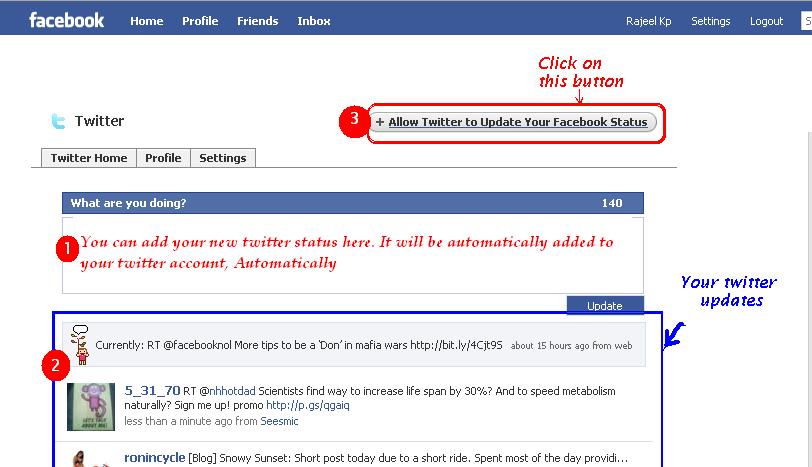812x467 pixels.
Task: Click the facebook logo
Action: click(66, 20)
